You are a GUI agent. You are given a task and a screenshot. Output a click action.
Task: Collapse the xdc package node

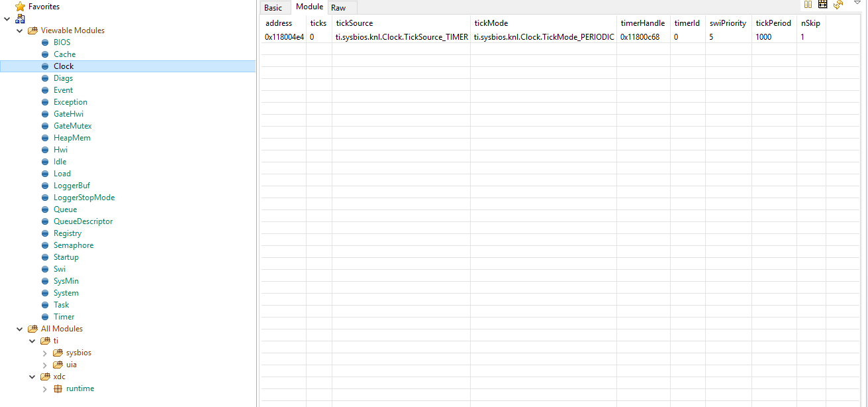[32, 377]
